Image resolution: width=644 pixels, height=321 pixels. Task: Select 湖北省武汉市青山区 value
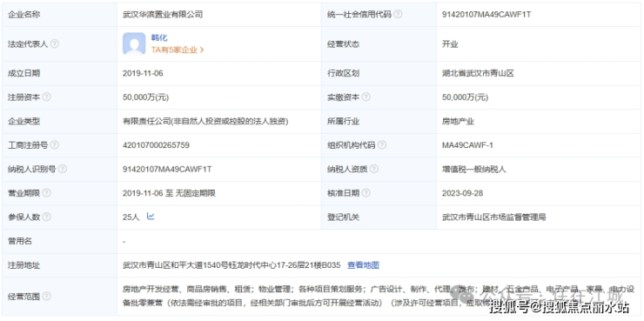[478, 73]
